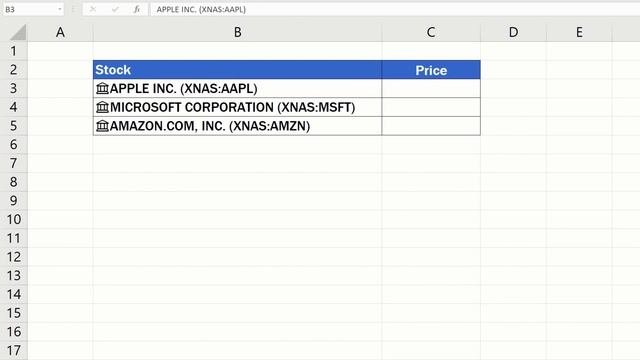Screen dimensions: 640x360
Task: Click into the Name Box showing B3
Action: (x=29, y=9)
